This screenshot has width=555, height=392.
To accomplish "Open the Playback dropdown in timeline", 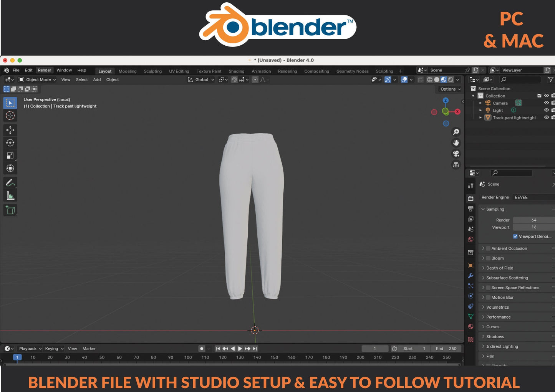I will pyautogui.click(x=30, y=349).
